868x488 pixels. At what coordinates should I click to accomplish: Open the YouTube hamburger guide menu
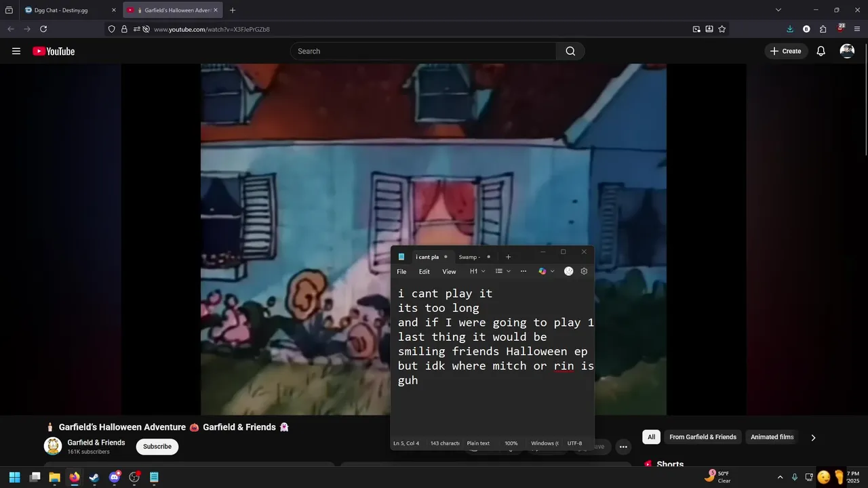click(16, 51)
